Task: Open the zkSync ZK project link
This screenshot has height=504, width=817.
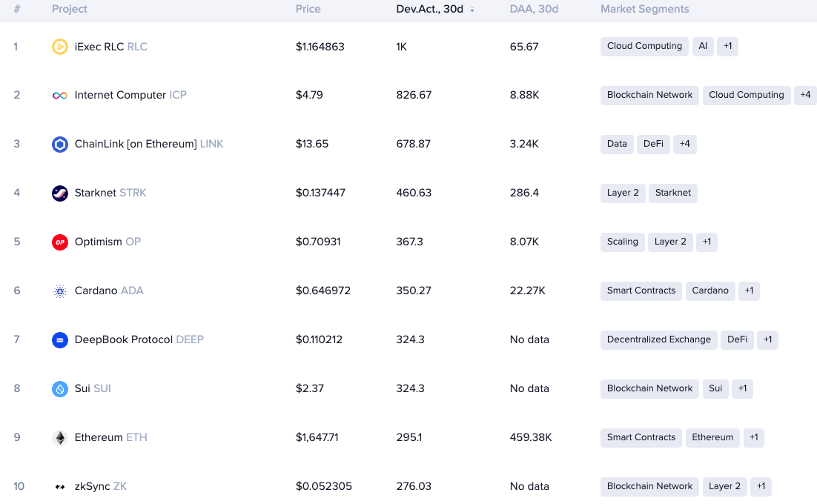Action: [x=101, y=487]
